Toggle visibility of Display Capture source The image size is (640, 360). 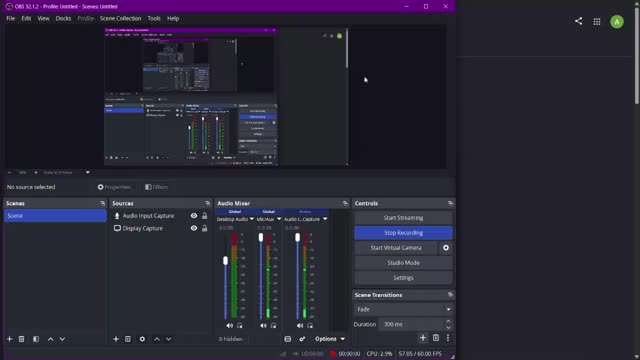194,229
